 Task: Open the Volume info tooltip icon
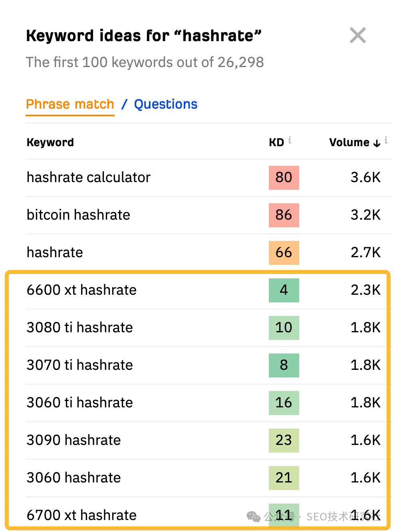386,140
